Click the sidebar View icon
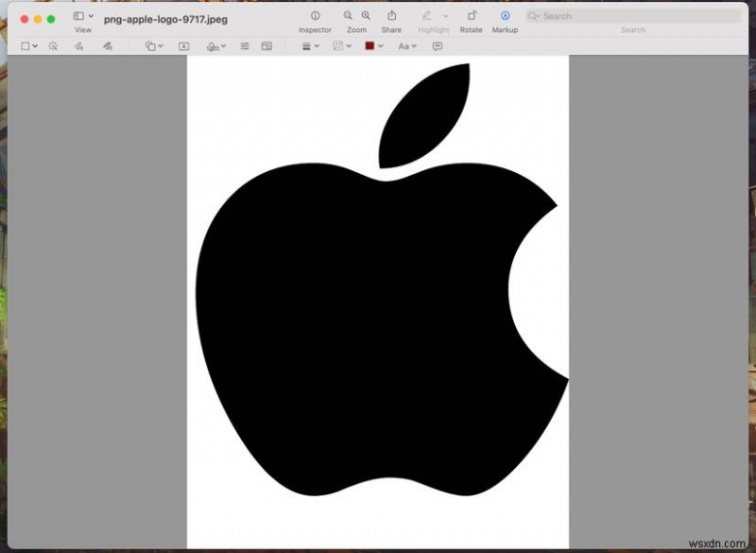Image resolution: width=756 pixels, height=553 pixels. (78, 16)
